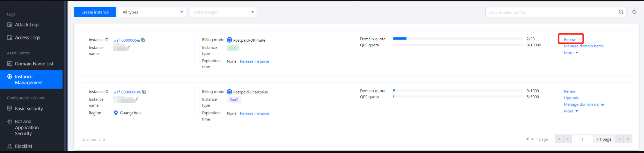Change items per page dropdown
644x153 pixels.
pos(529,139)
